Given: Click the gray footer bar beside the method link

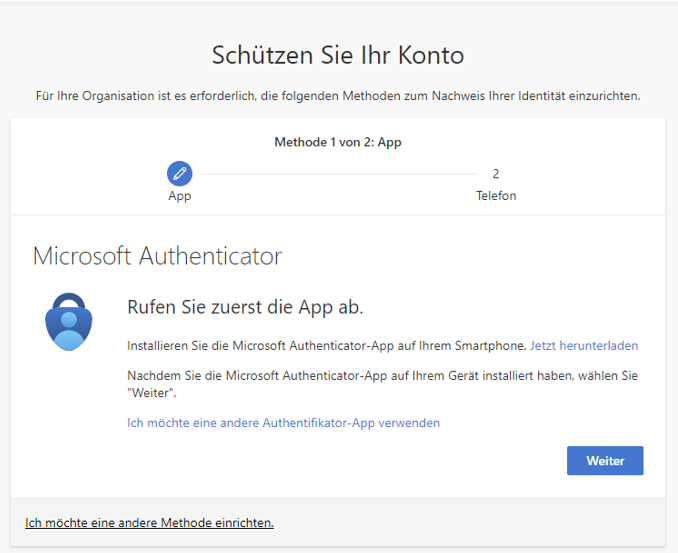Looking at the screenshot, I should (470, 523).
